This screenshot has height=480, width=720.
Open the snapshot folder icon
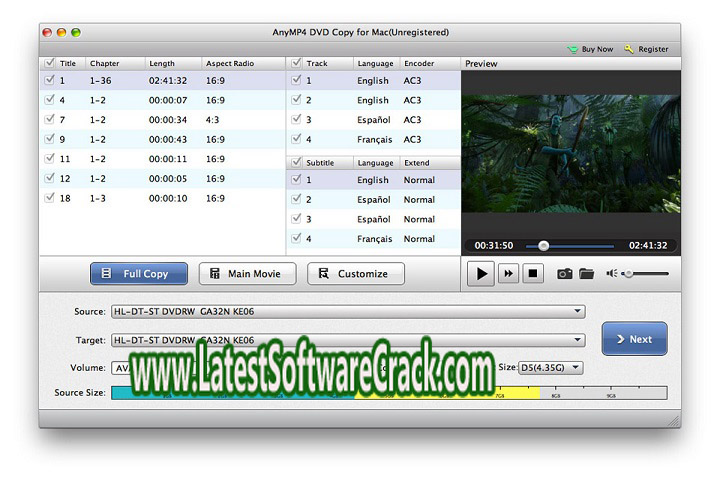[587, 273]
